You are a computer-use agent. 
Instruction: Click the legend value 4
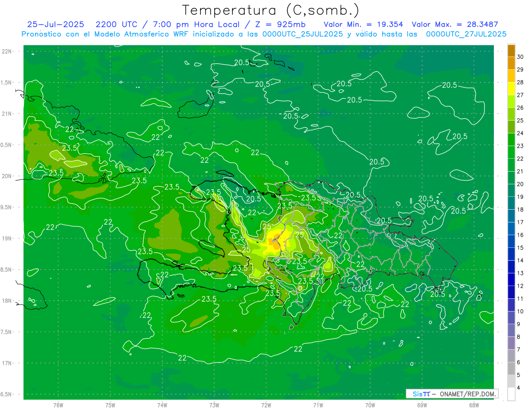519,388
